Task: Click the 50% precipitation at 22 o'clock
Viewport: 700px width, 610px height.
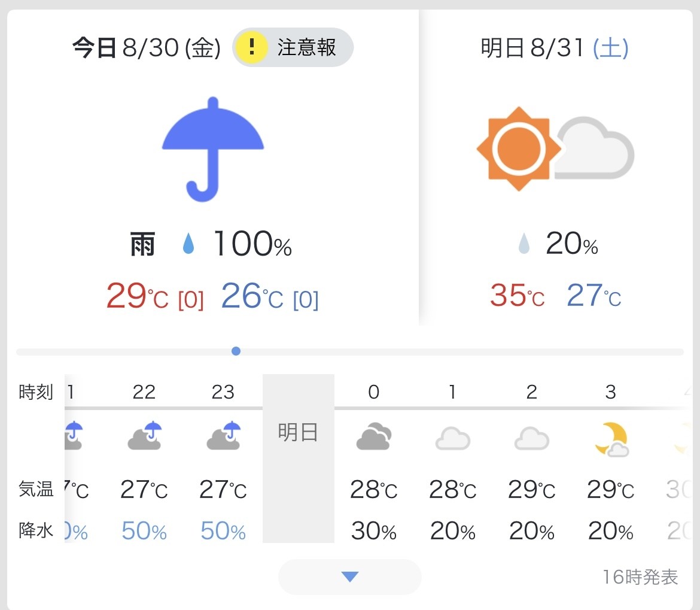Action: click(144, 531)
